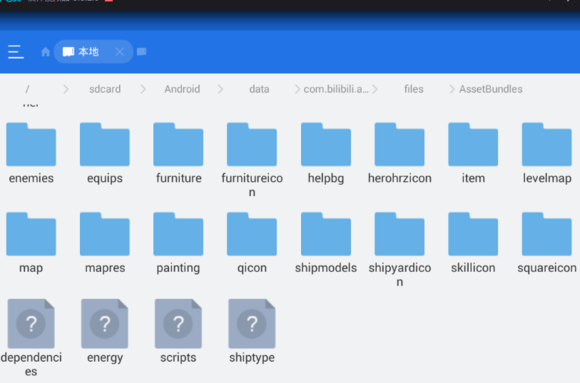The image size is (580, 383).
Task: Navigate to root '/' in breadcrumb
Action: pos(27,89)
